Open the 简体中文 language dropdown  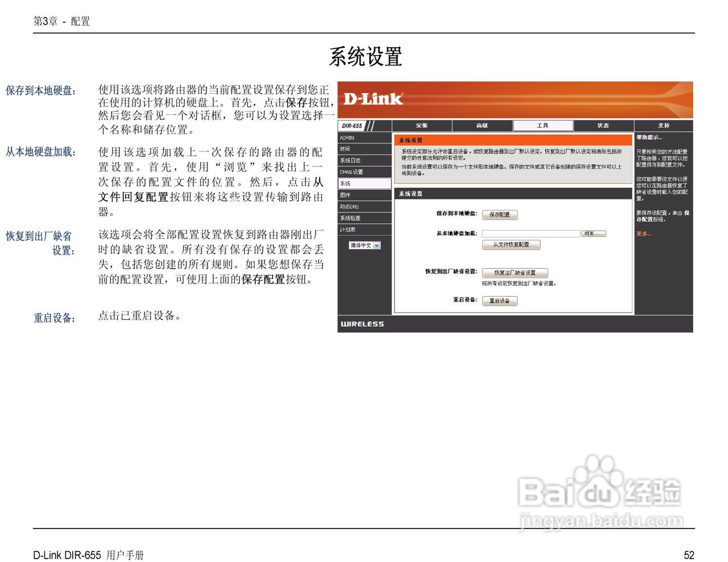click(365, 245)
